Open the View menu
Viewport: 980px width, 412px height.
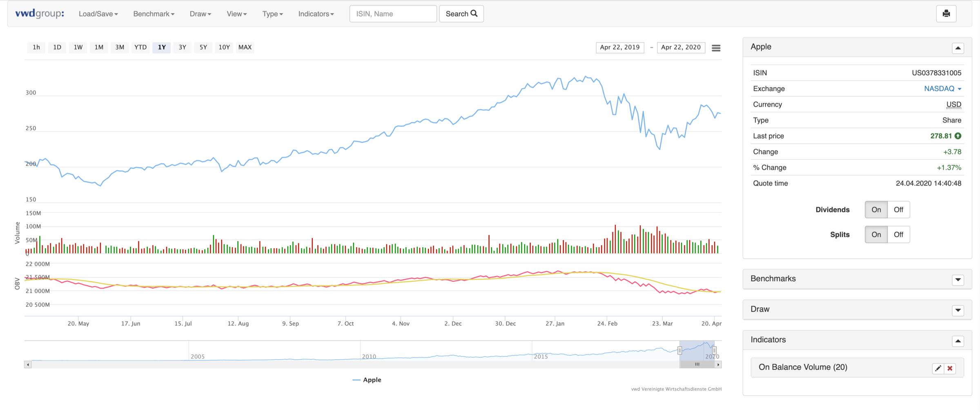click(x=236, y=13)
